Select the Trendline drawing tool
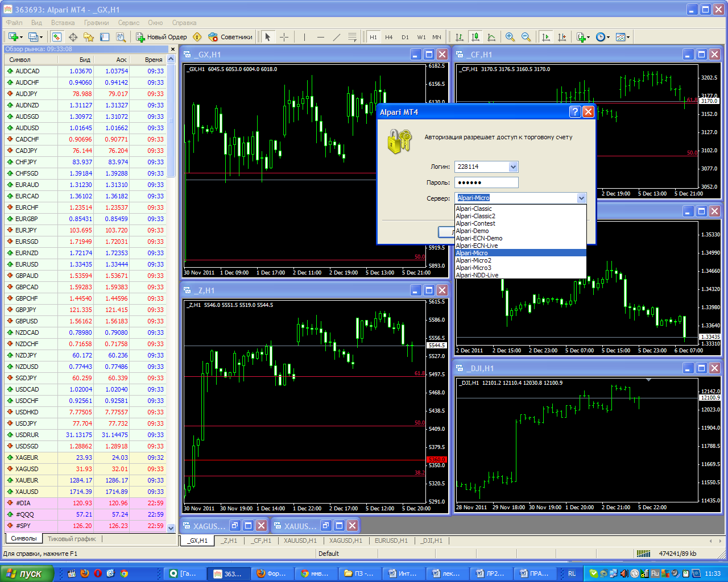 tap(337, 37)
